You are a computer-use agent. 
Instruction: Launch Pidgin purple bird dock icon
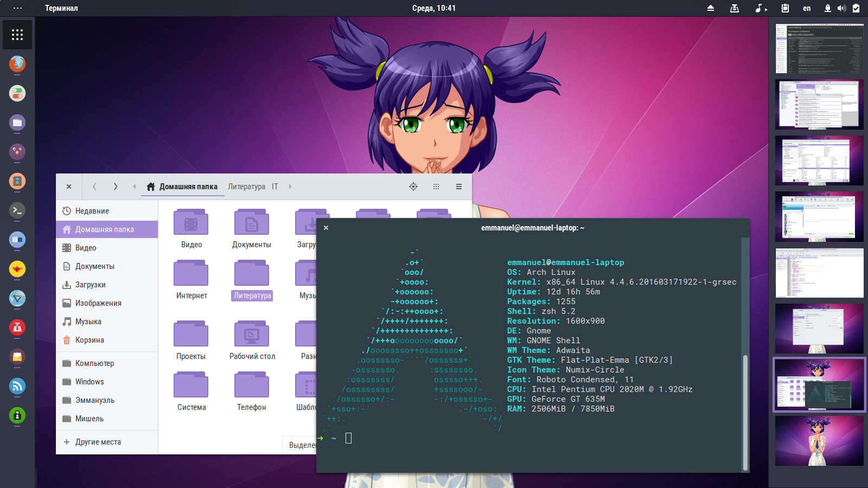point(17,152)
